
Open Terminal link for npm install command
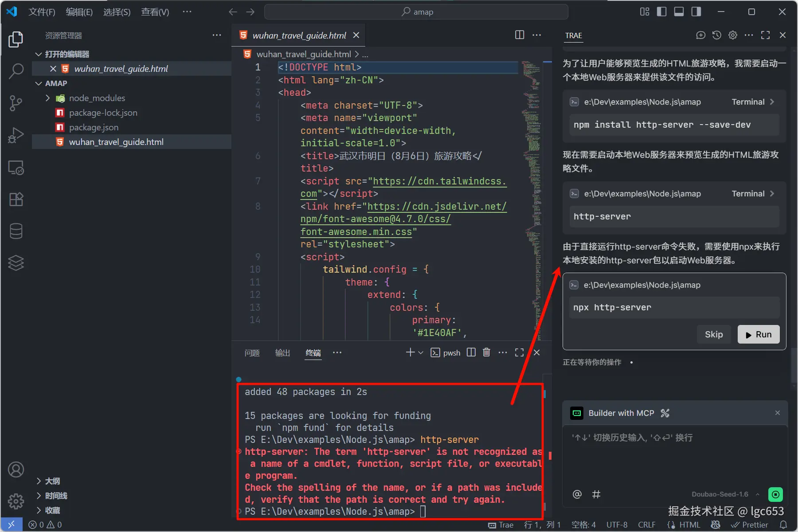(x=752, y=102)
